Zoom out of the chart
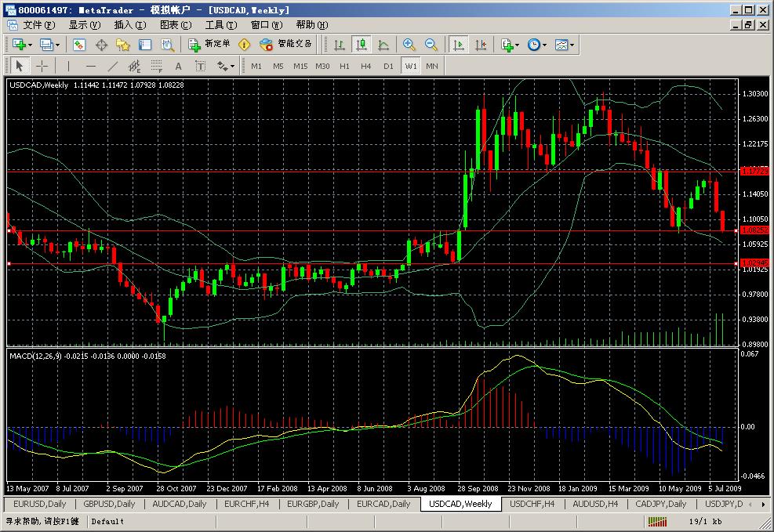Screen dimensions: 774x532 pos(431,45)
